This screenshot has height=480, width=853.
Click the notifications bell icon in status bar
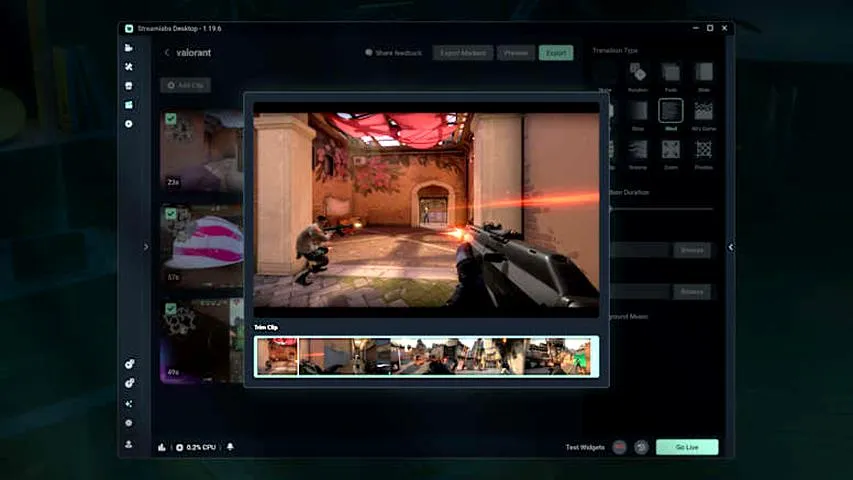230,447
